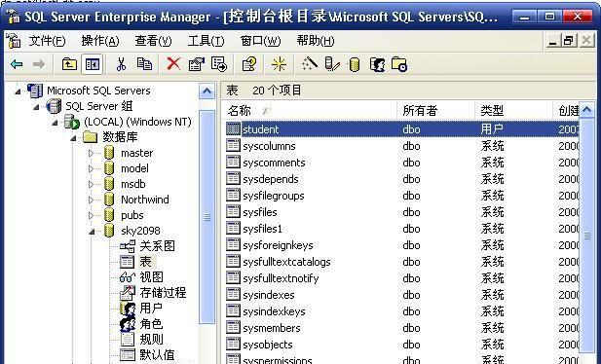
Task: Collapse the sky2098 database node
Action: [x=92, y=232]
